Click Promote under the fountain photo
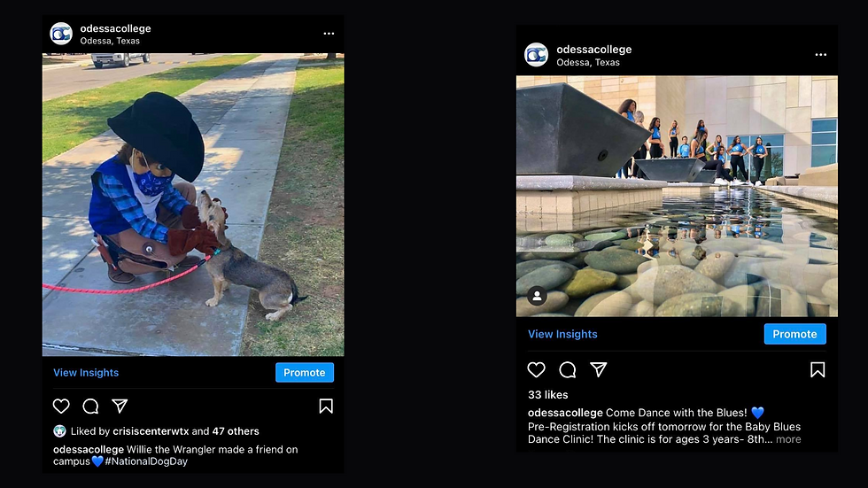 [795, 334]
